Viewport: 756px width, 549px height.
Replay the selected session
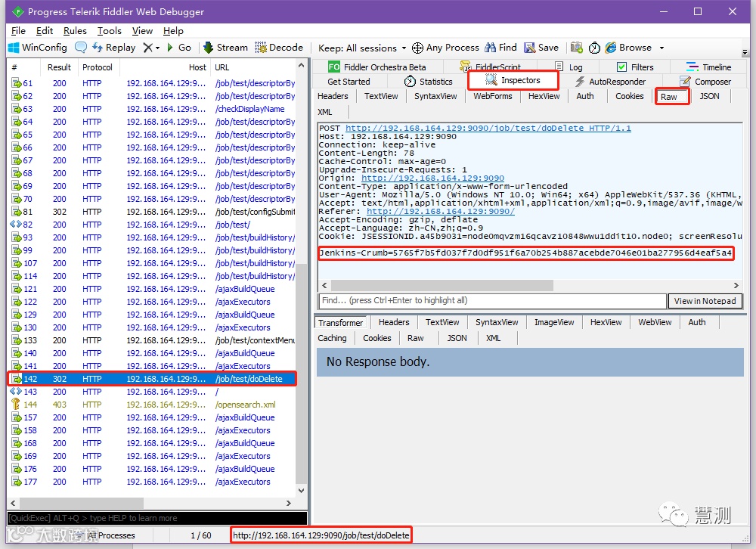click(x=114, y=48)
